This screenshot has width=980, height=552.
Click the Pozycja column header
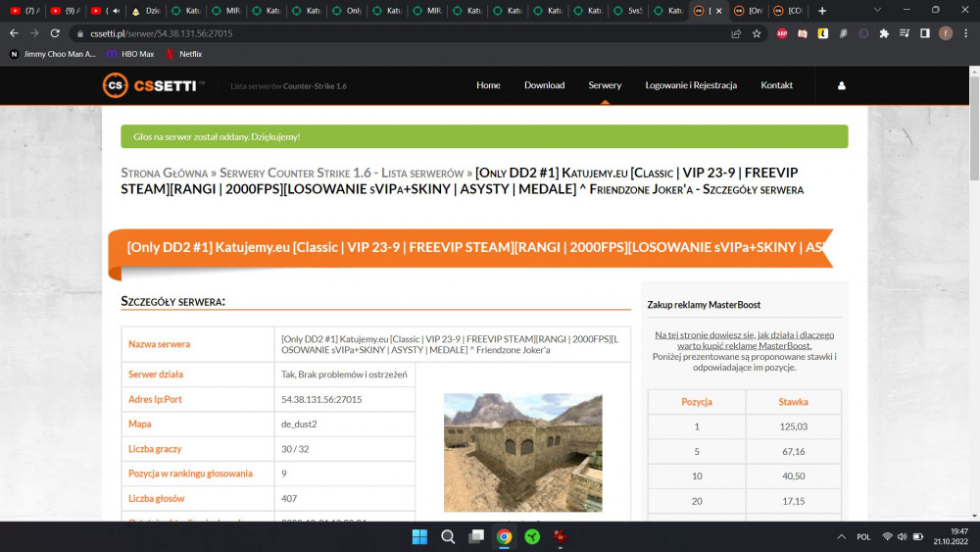coord(696,402)
